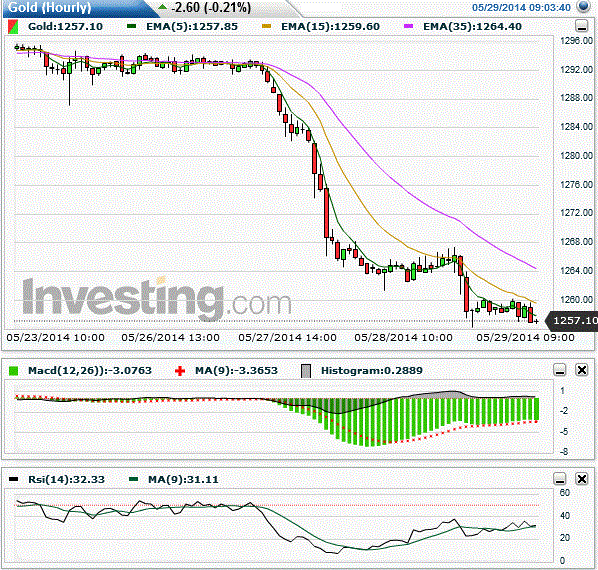
Task: Click the green up arrow by -2.60
Action: click(x=163, y=7)
